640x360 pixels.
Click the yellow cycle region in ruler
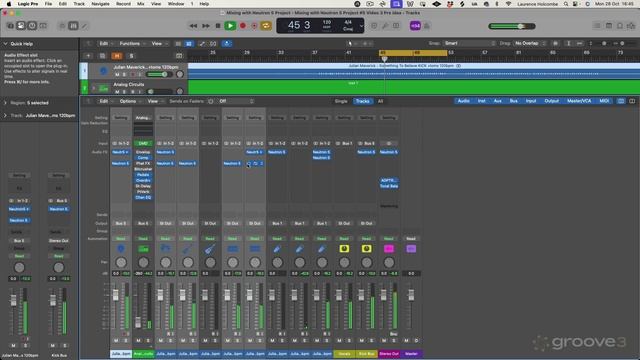pos(413,53)
